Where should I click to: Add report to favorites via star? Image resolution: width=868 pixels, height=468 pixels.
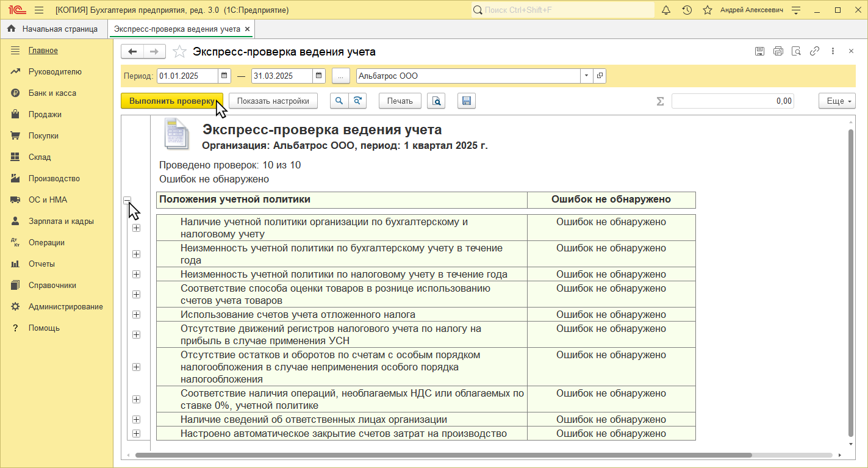[179, 52]
